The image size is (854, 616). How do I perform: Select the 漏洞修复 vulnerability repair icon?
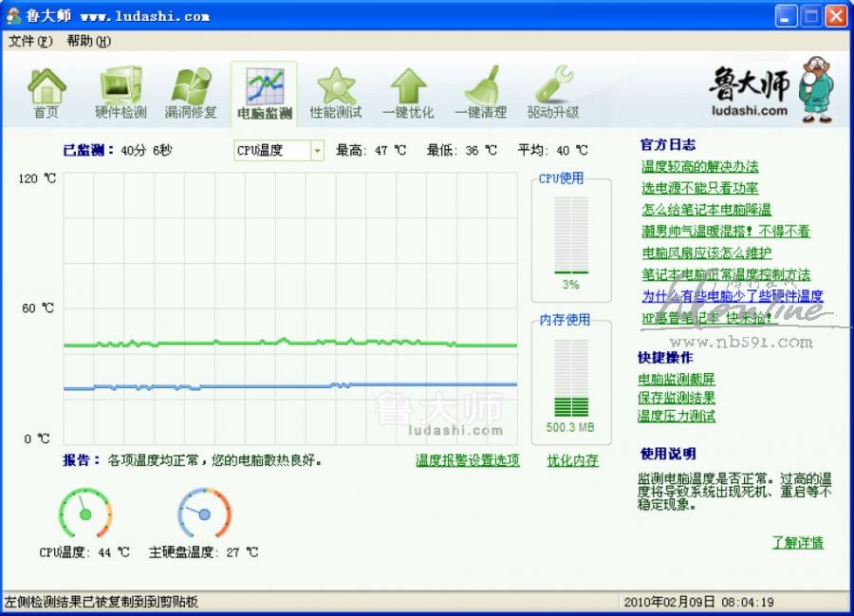tap(191, 86)
